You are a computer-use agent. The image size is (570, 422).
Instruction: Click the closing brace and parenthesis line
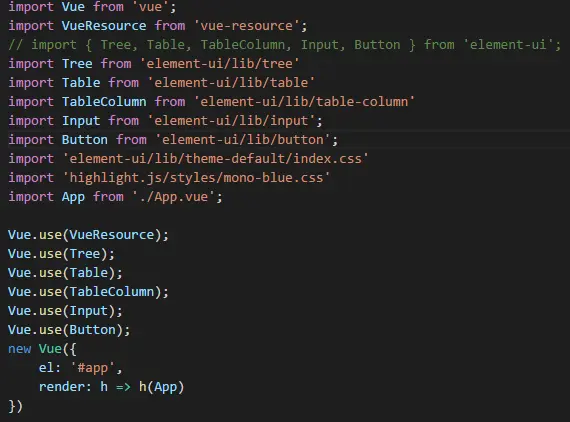(15, 406)
